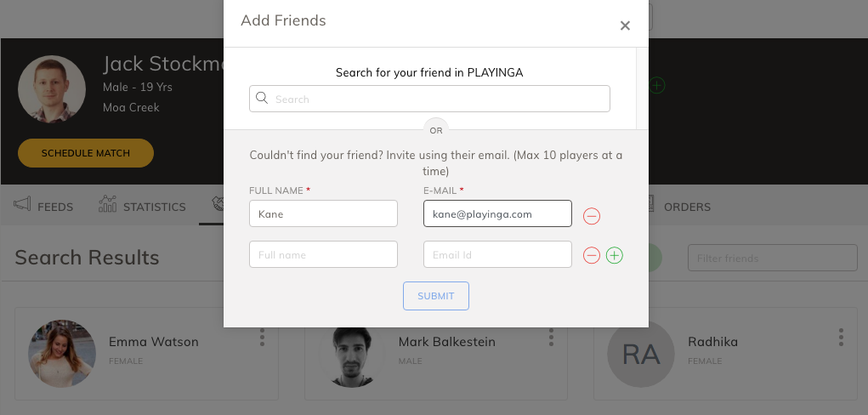Switch to the Orders tab
The image size is (868, 415).
click(687, 207)
